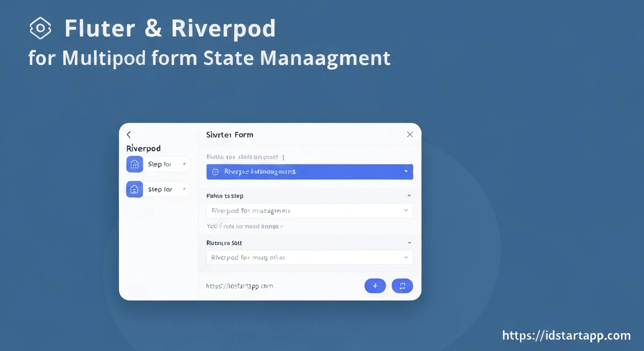Open the idstartapp link in dialog footer
644x351 pixels.
click(241, 286)
